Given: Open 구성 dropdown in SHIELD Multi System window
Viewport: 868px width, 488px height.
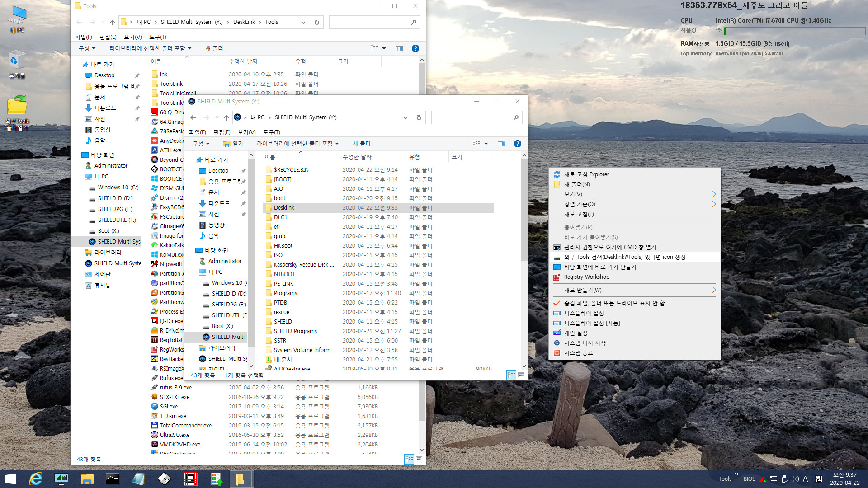Looking at the screenshot, I should [201, 144].
